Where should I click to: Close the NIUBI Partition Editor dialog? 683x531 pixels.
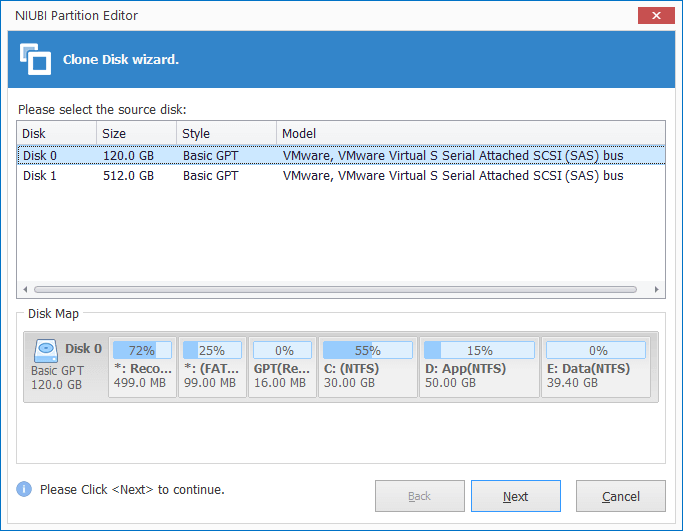656,16
